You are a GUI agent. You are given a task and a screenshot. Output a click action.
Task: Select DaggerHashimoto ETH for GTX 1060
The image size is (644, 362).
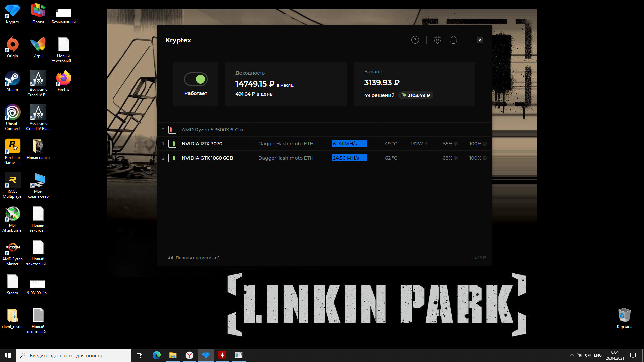pos(285,158)
